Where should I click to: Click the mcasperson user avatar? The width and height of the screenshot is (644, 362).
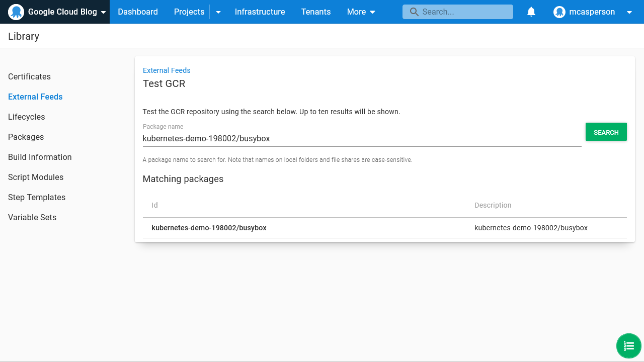pyautogui.click(x=559, y=12)
